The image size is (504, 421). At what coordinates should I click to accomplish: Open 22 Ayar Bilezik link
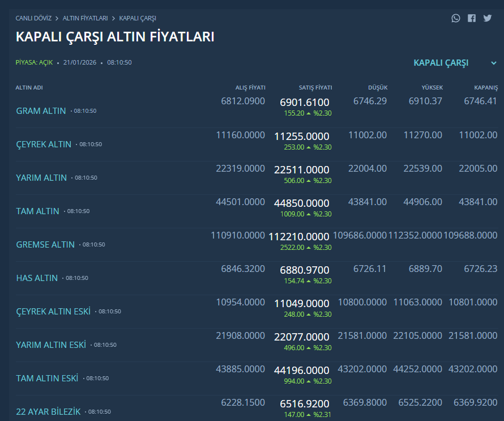(48, 411)
